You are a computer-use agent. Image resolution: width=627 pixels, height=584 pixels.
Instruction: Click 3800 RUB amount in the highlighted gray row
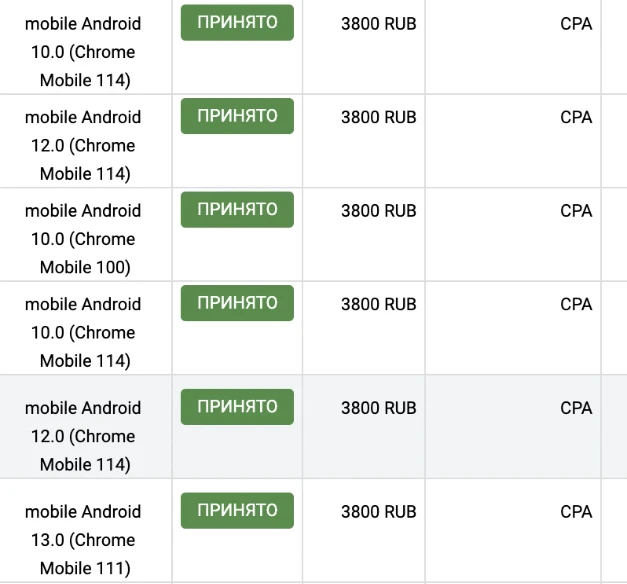coord(379,408)
